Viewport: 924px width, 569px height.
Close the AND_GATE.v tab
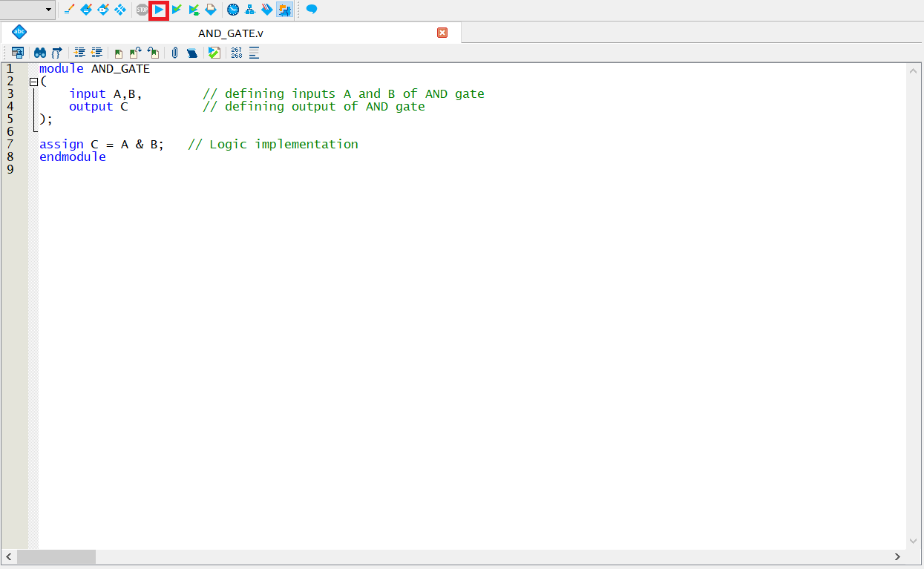pyautogui.click(x=442, y=33)
